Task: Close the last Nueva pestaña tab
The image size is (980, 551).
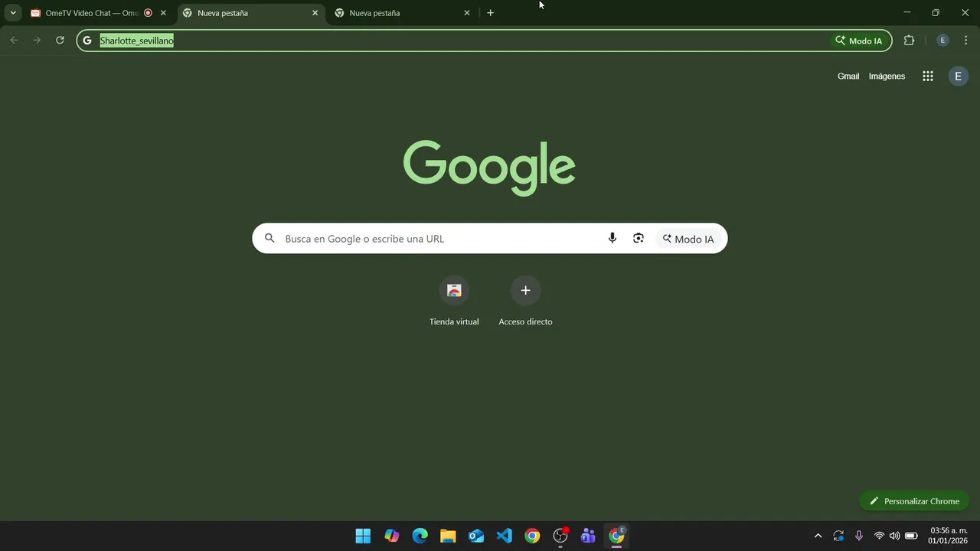Action: pyautogui.click(x=467, y=13)
